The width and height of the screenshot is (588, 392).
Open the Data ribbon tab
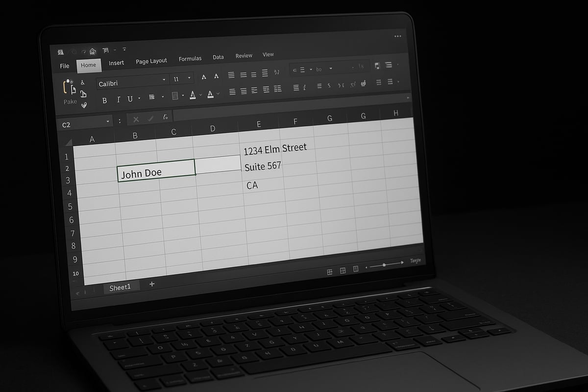[x=218, y=57]
